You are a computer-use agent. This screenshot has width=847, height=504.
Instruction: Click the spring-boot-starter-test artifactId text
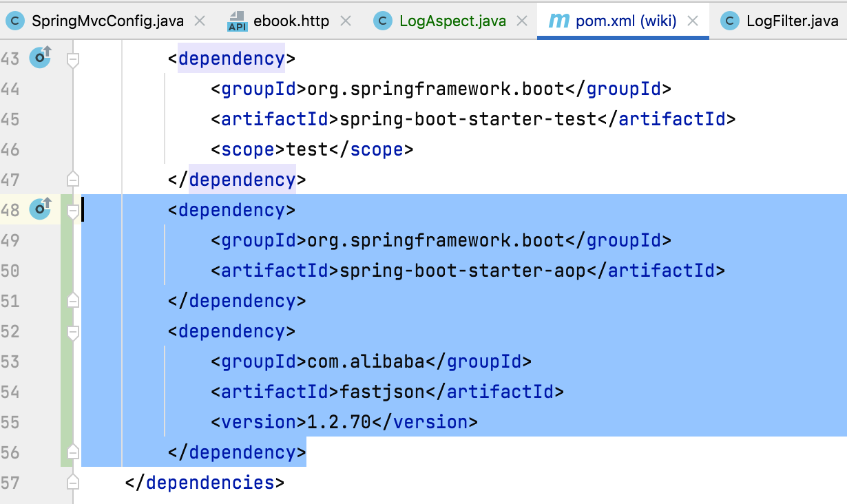(468, 119)
